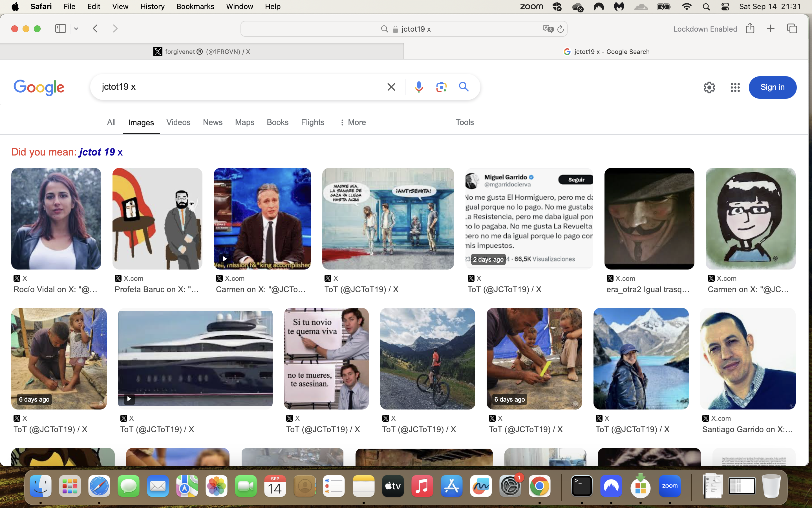Image resolution: width=812 pixels, height=508 pixels.
Task: Open the yacht video thumbnail
Action: [x=195, y=358]
